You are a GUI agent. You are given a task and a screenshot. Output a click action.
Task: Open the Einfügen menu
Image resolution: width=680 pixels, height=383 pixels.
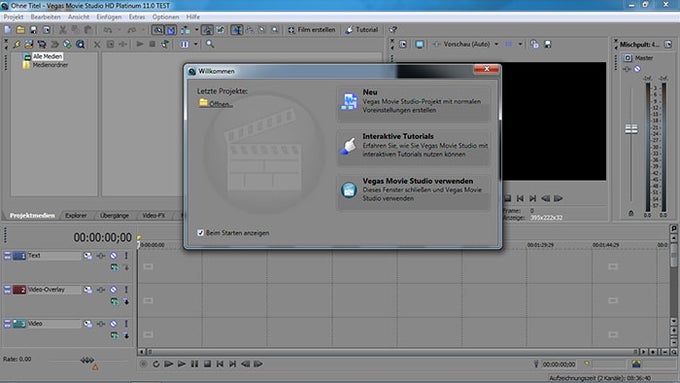pos(109,17)
